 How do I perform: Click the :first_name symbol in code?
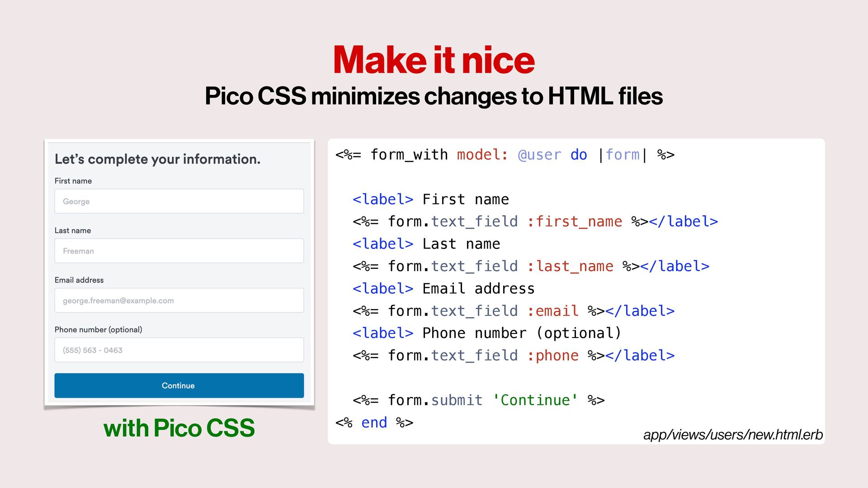pos(574,222)
